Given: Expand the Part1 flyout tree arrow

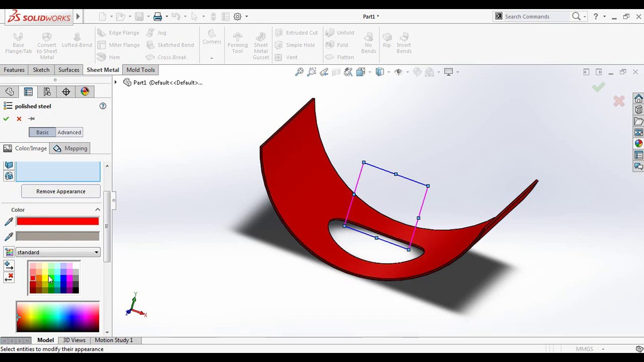Looking at the screenshot, I should pyautogui.click(x=116, y=82).
